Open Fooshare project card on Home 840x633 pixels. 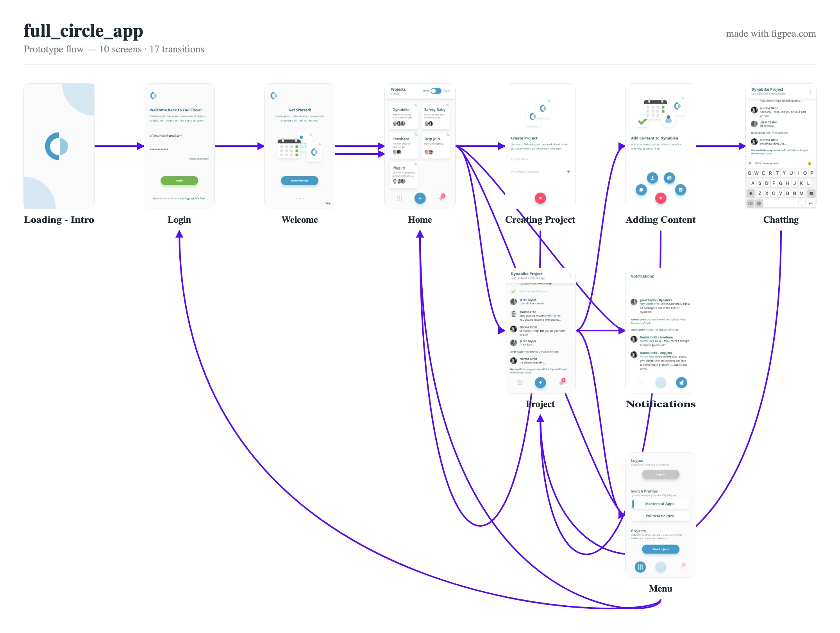(x=404, y=145)
